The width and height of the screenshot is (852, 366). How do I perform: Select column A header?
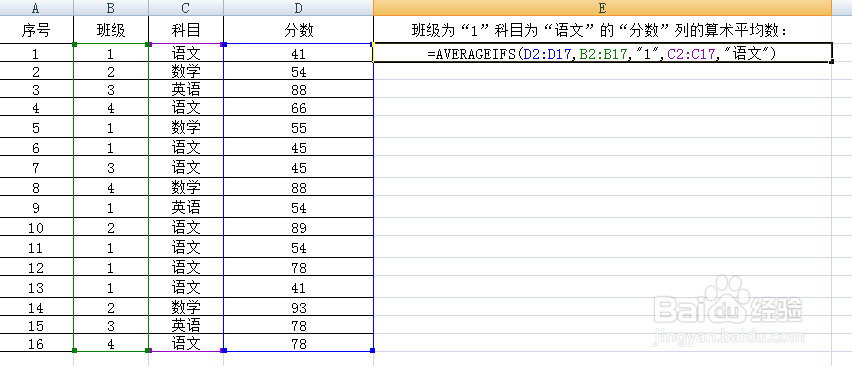coord(36,8)
